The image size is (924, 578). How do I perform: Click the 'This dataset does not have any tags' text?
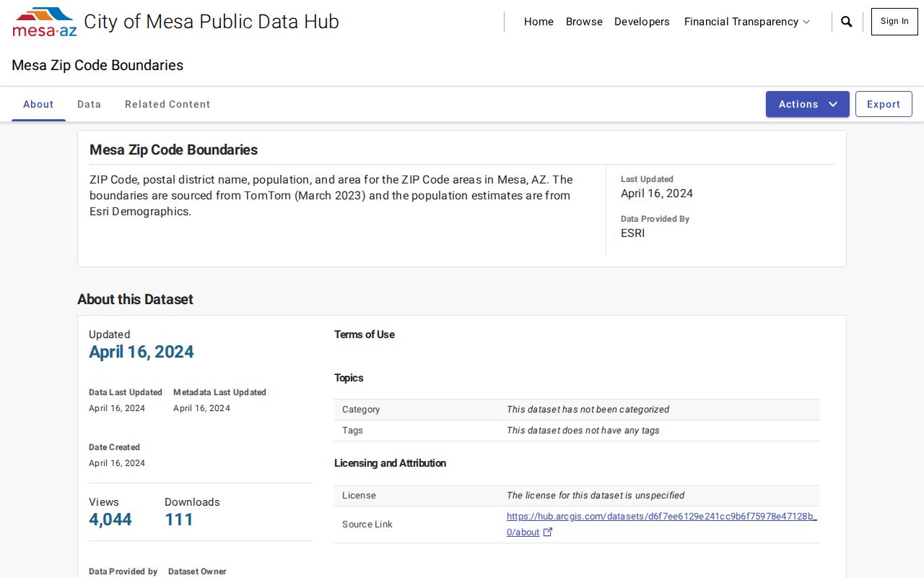[583, 431]
